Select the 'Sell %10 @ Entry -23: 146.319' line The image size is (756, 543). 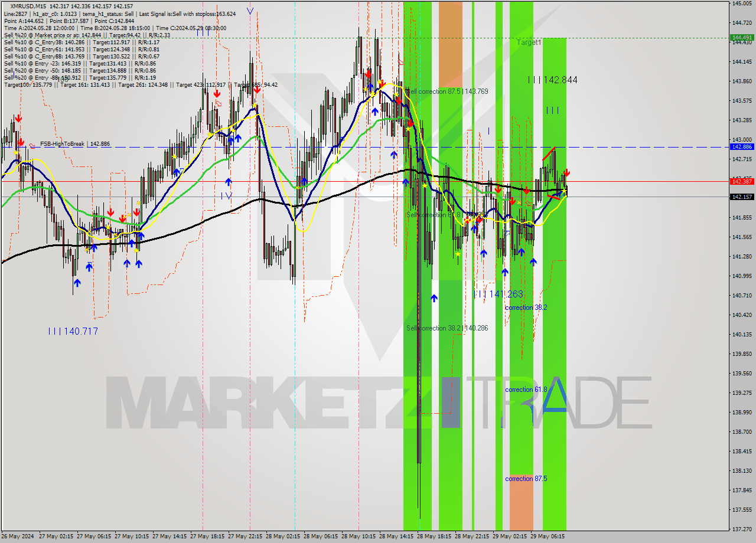(80, 64)
